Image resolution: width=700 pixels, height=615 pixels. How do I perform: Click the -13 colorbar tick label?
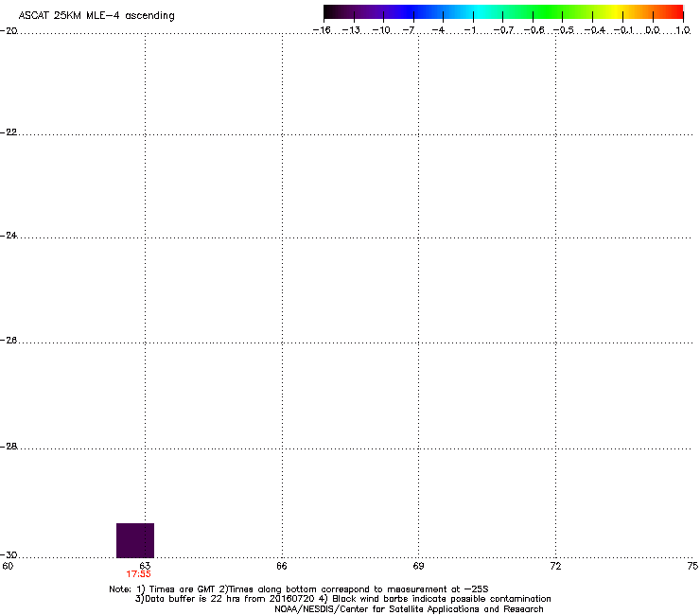[x=351, y=30]
